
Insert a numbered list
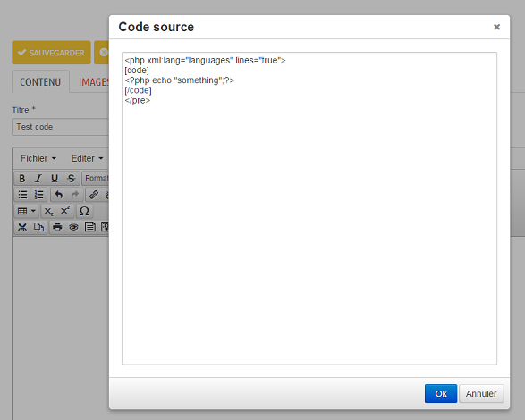coord(38,195)
